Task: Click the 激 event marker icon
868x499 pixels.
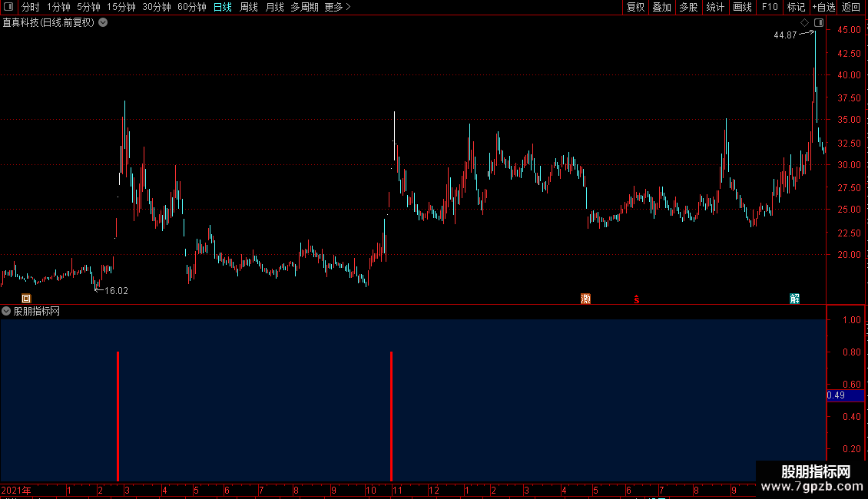Action: pyautogui.click(x=585, y=299)
